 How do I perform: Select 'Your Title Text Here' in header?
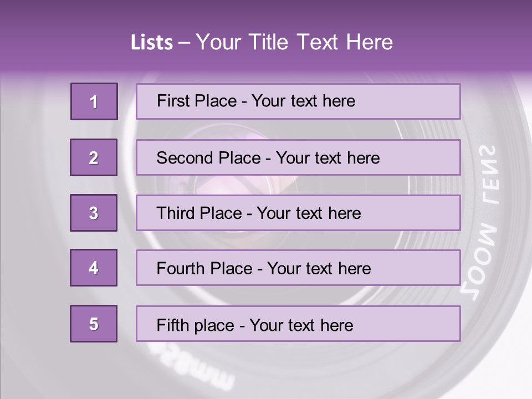pos(294,43)
